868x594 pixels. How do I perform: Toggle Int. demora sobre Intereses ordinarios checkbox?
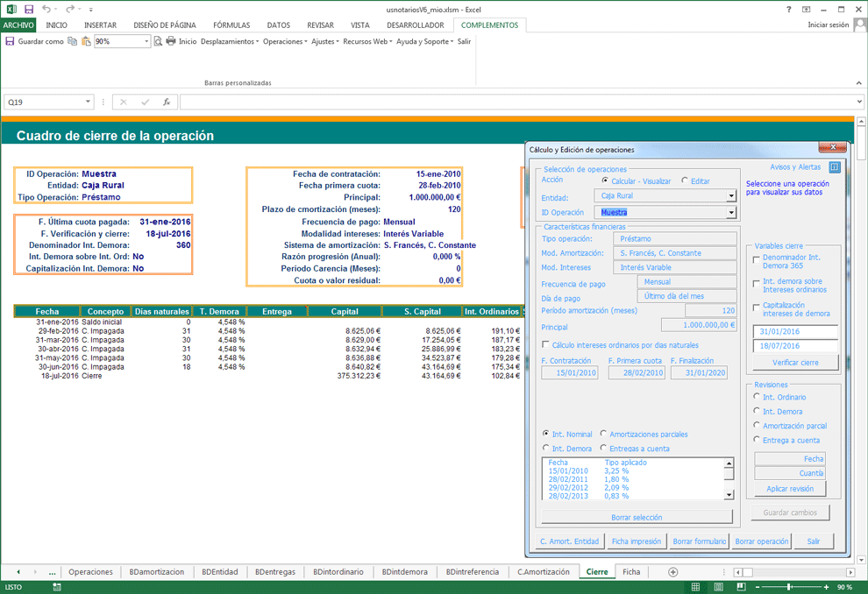(x=756, y=283)
